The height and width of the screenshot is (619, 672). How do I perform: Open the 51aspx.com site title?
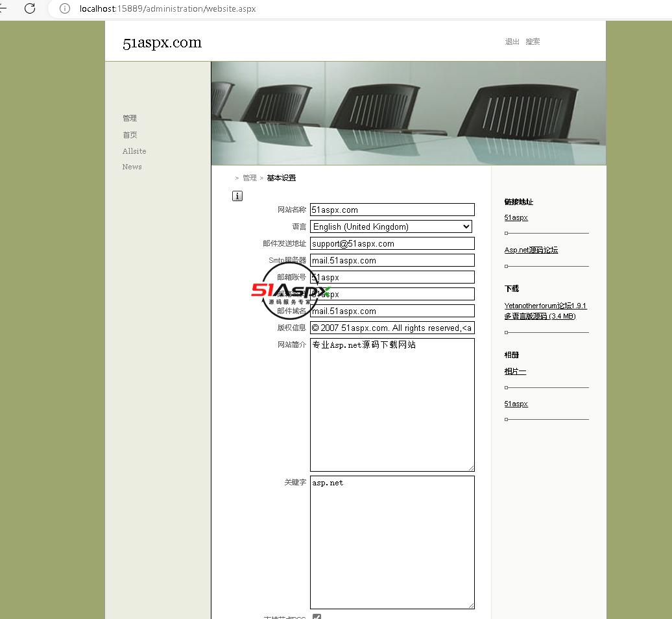(162, 42)
